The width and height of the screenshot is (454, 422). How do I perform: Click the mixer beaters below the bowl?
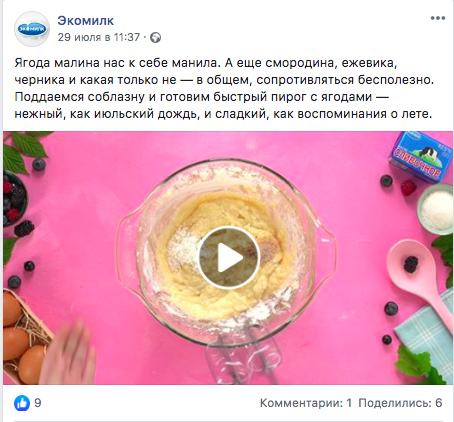coord(241,356)
